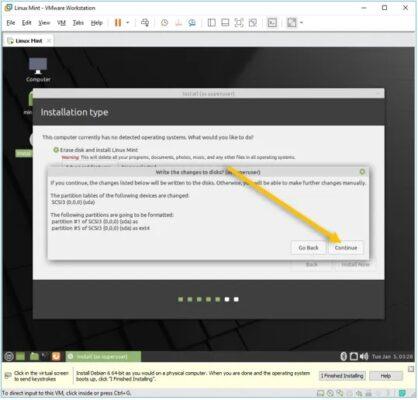Click the hard disk device status icon
The image size is (418, 400).
pos(321,393)
